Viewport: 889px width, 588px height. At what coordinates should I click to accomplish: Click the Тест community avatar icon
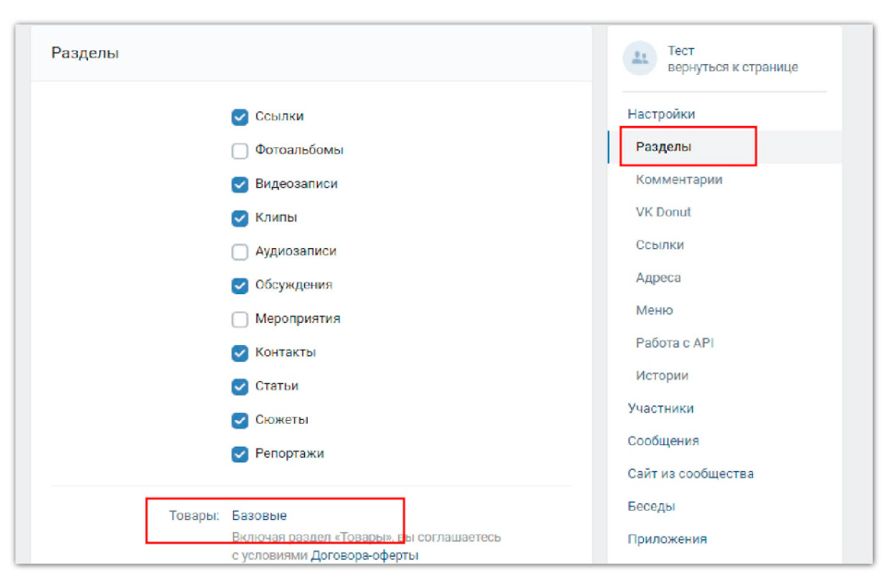point(640,58)
